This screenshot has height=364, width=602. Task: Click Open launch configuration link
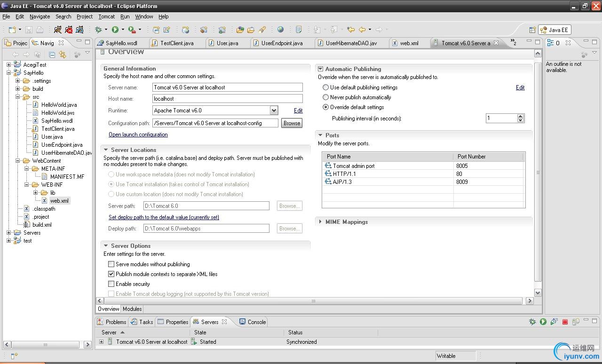point(138,135)
